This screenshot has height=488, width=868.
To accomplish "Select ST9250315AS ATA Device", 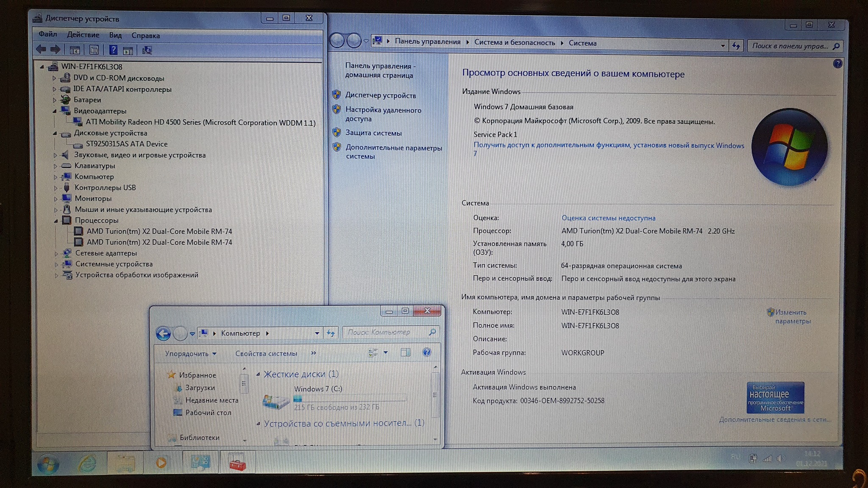I will click(126, 144).
